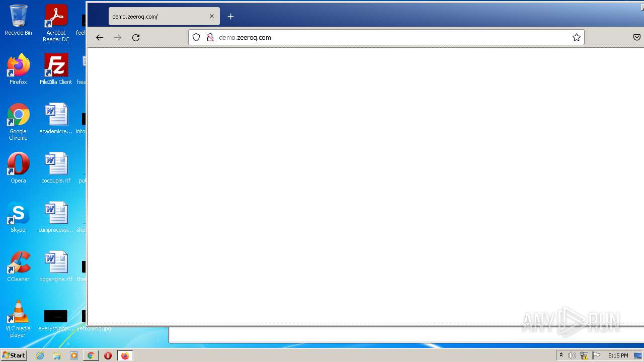Select the everythingp... black thumbnail file
This screenshot has width=644, height=362.
(56, 320)
